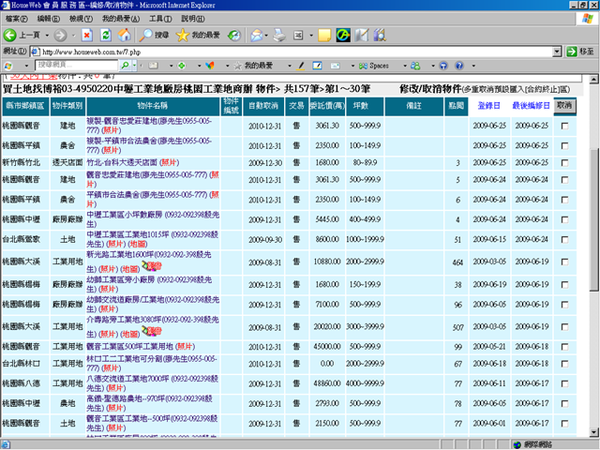Click into the URL address field
Image resolution: width=600 pixels, height=450 pixels.
[296, 51]
